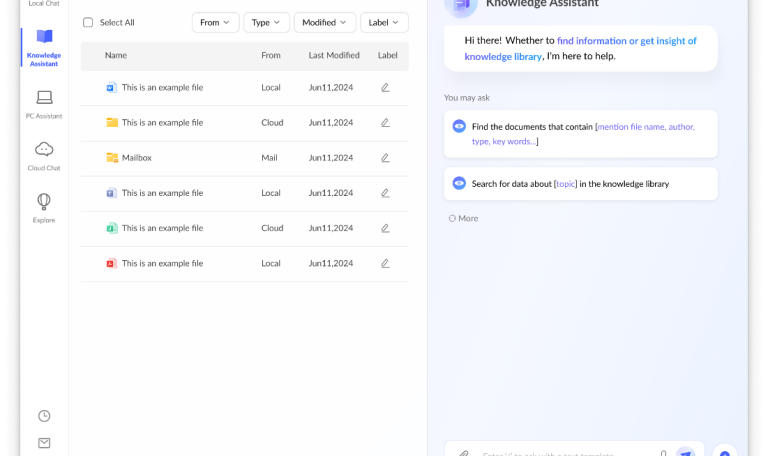
Task: Open the Label filter dropdown
Action: click(x=384, y=22)
